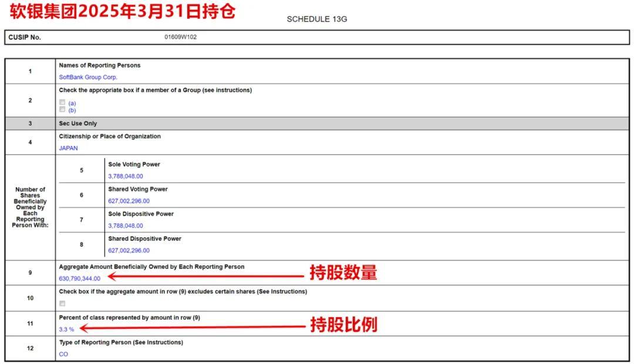Click the 3.3 % percent of class value
This screenshot has height=364, width=634.
pos(66,329)
